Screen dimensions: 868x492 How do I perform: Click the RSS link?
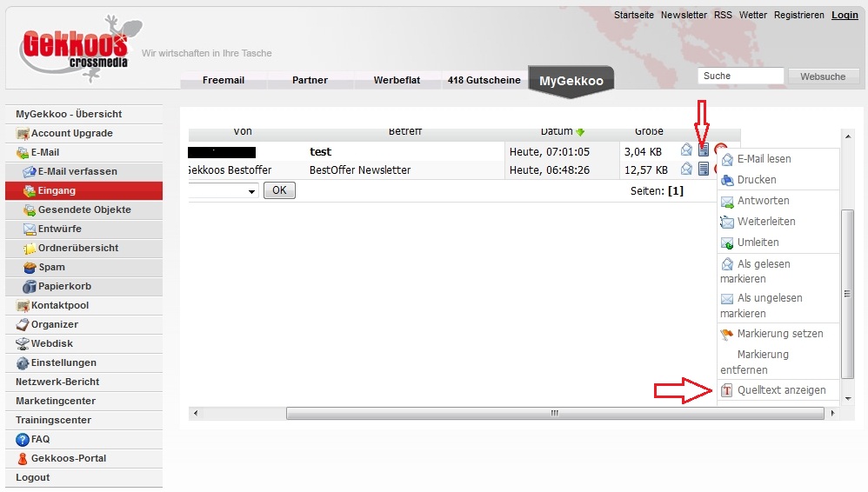pos(723,15)
